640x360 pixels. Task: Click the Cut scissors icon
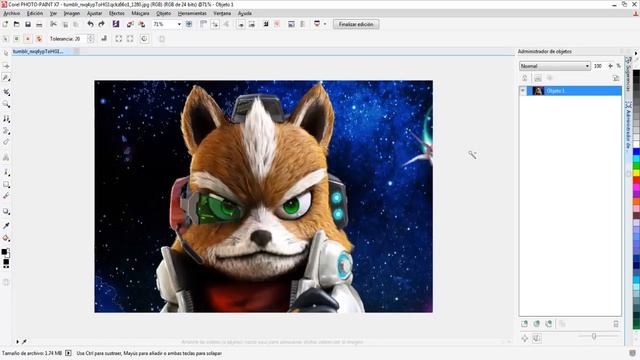[x=53, y=24]
